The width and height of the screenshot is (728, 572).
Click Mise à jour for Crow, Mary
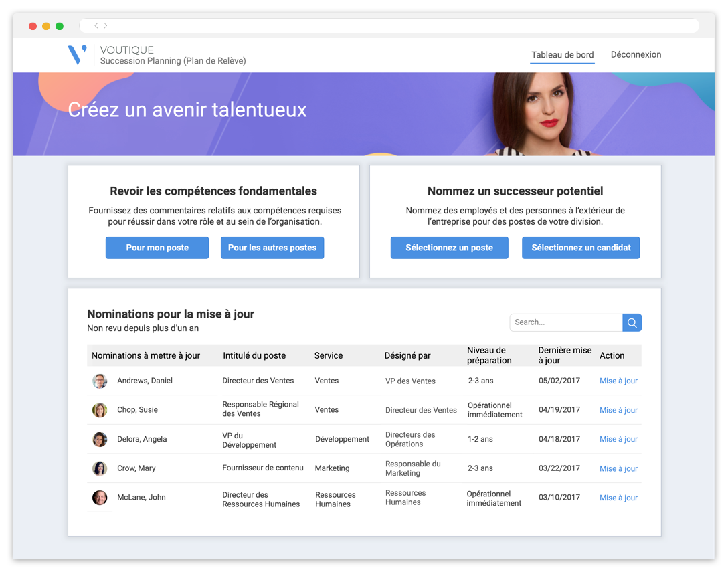tap(618, 469)
